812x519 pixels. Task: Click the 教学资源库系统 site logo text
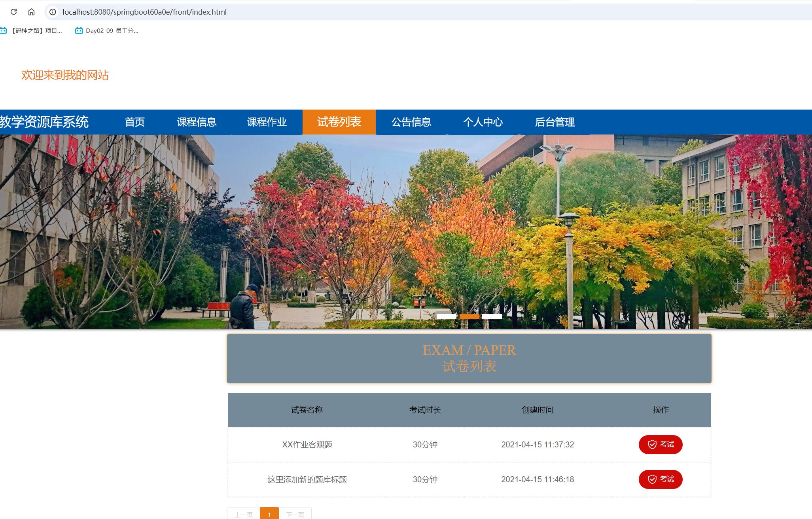pyautogui.click(x=45, y=122)
